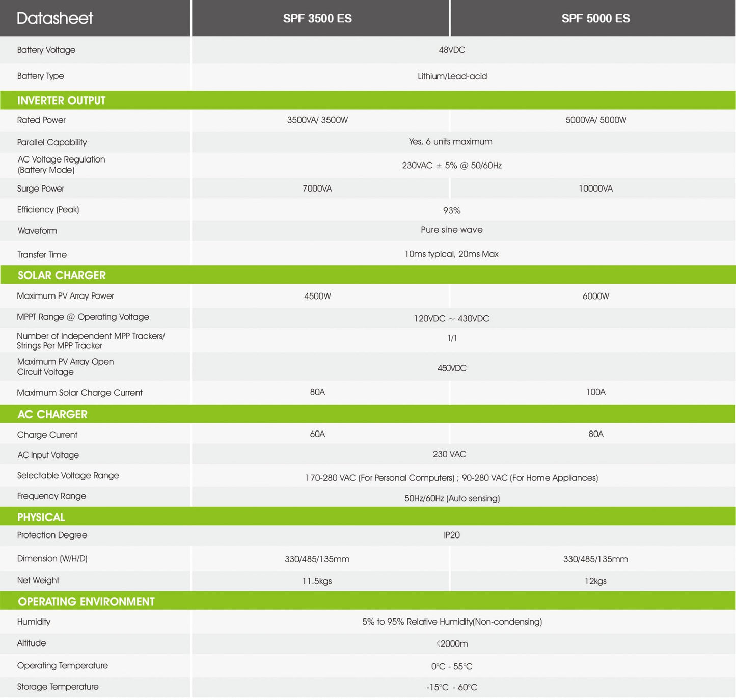
Task: Click the 5000VA/ 5000W rated power value
Action: tap(595, 120)
